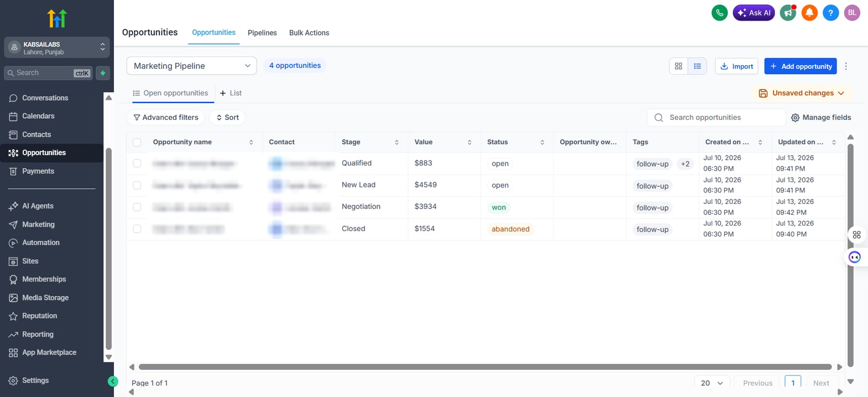
Task: Click the blue help question mark icon
Action: (831, 12)
